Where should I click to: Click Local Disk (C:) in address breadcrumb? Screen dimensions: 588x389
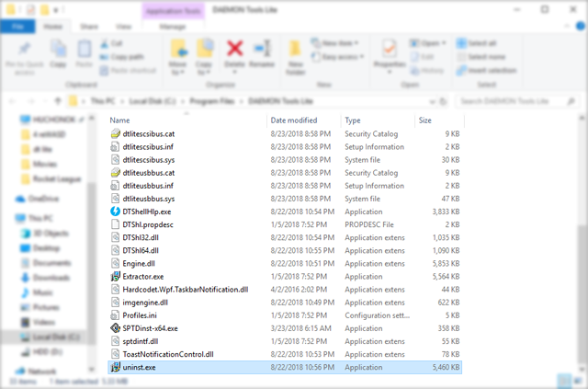point(153,101)
